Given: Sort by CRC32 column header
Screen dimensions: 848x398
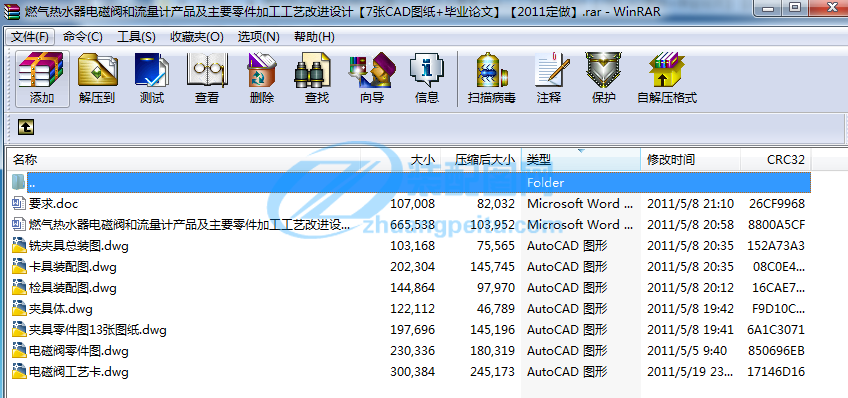Looking at the screenshot, I should pos(776,160).
